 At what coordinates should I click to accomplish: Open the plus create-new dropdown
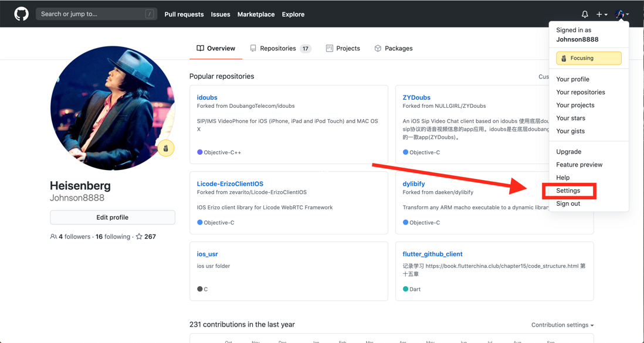point(601,14)
